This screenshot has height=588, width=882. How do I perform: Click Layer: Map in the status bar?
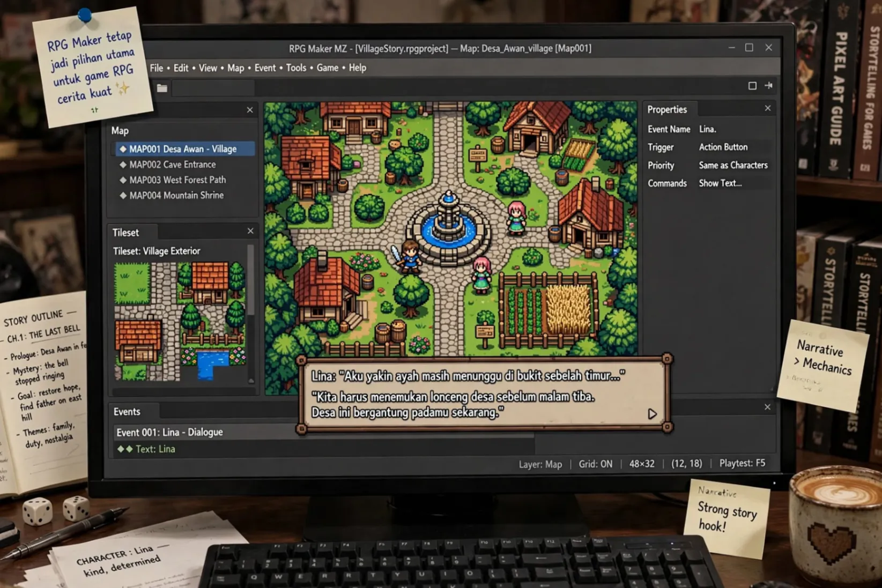[540, 464]
